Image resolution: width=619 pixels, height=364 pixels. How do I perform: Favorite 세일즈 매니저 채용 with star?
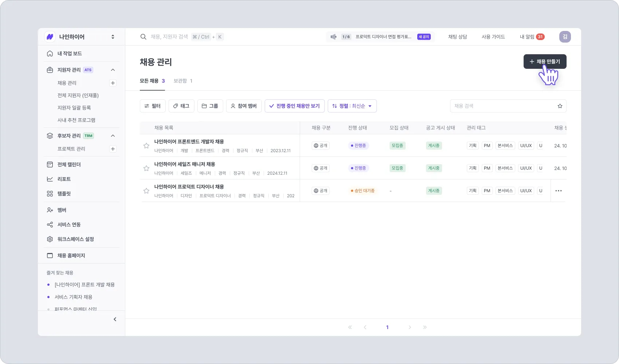click(146, 168)
